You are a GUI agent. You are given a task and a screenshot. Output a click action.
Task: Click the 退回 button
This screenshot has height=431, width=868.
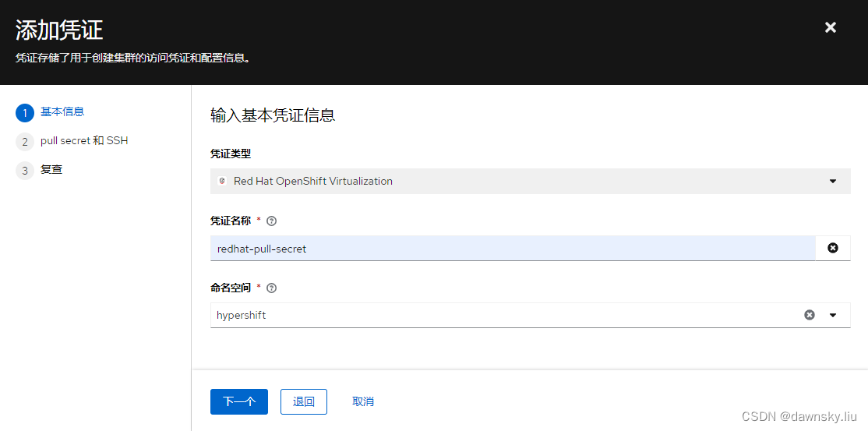[304, 401]
